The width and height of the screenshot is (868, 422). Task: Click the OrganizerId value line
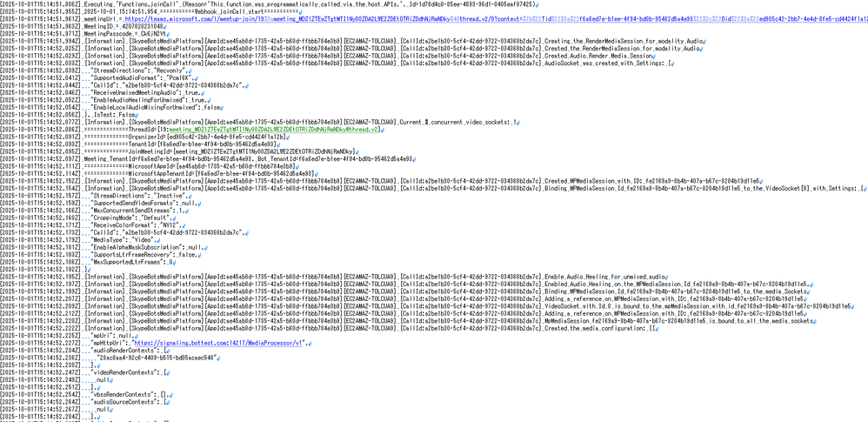[x=185, y=137]
